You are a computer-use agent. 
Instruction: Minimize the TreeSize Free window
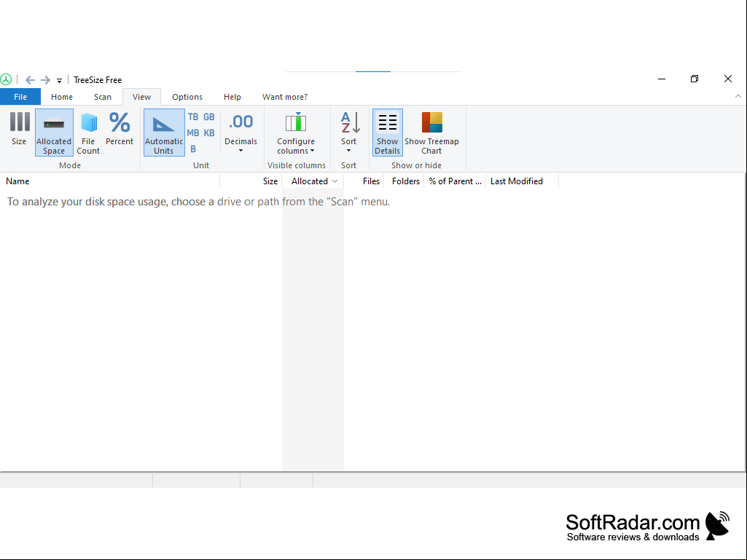click(x=662, y=79)
